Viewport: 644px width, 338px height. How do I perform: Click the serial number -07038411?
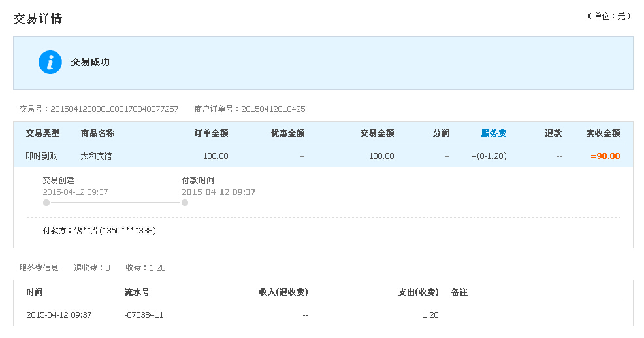[x=144, y=314]
